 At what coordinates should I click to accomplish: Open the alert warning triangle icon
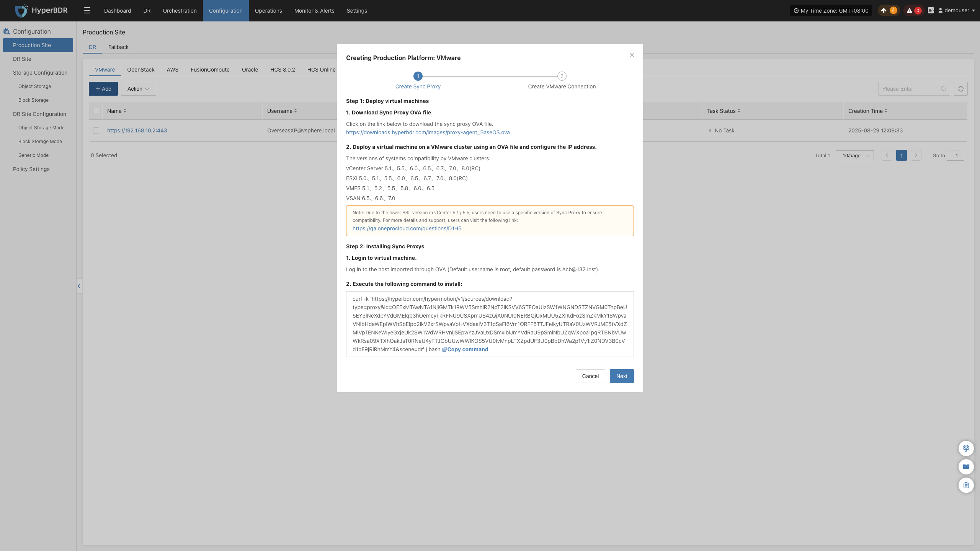pos(910,11)
